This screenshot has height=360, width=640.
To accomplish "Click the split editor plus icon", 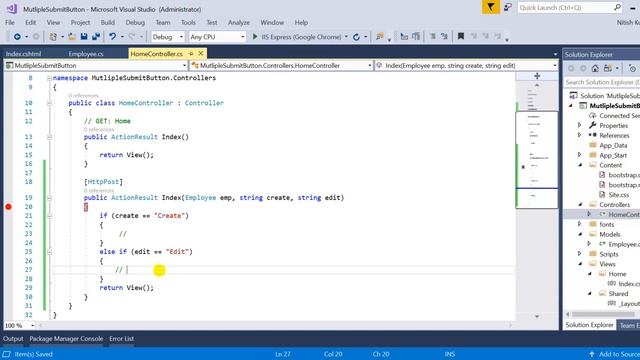I will pyautogui.click(x=537, y=76).
